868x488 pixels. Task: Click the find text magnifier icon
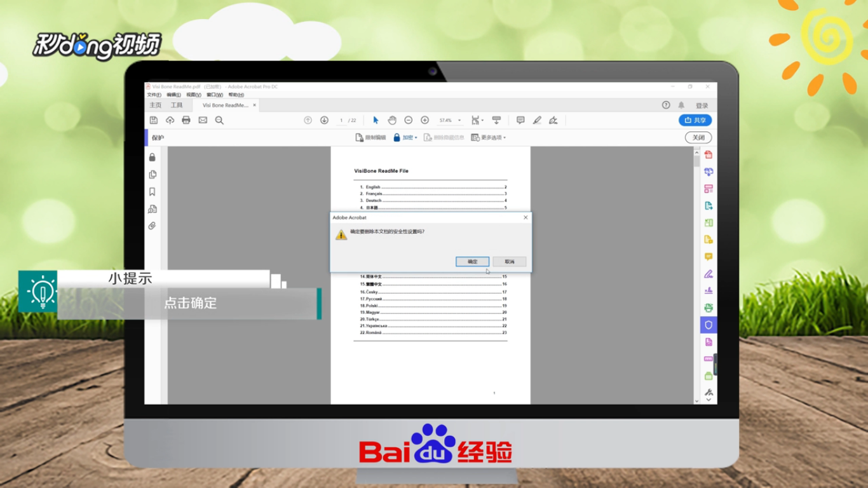(219, 120)
